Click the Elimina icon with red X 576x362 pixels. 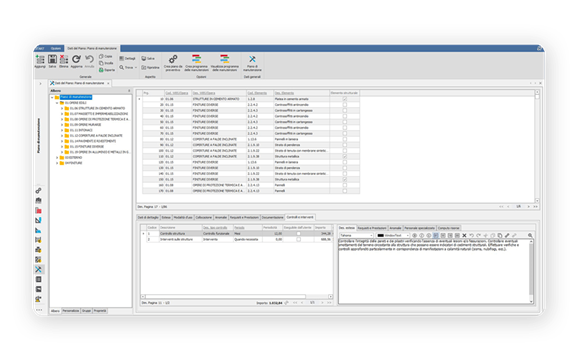[x=64, y=61]
